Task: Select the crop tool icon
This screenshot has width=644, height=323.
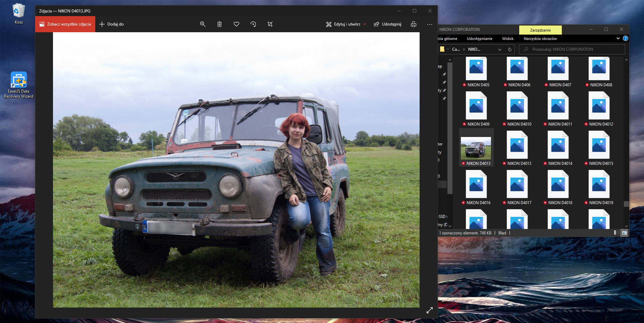Action: pos(270,24)
